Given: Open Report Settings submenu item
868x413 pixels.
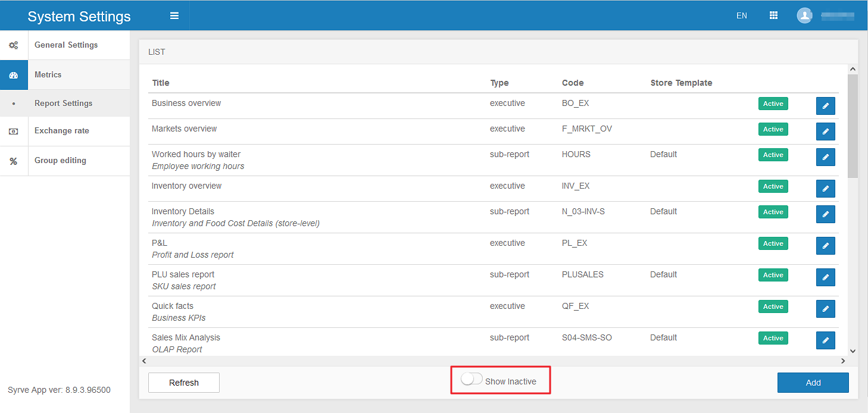Looking at the screenshot, I should click(x=63, y=104).
